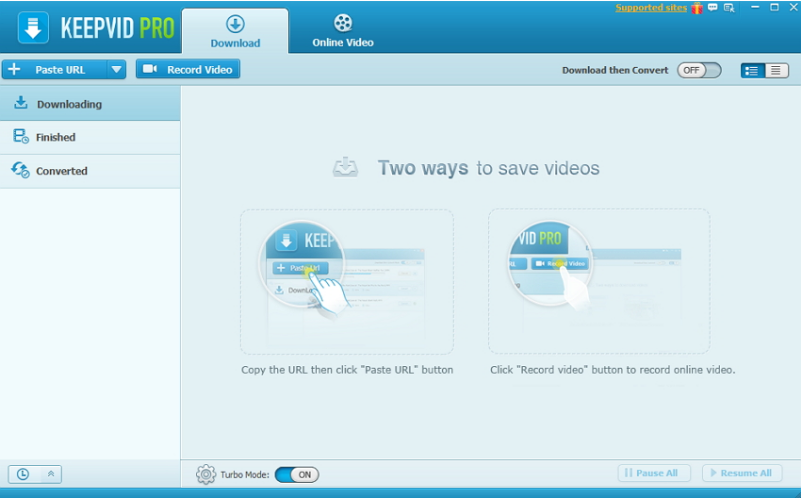This screenshot has height=499, width=801.
Task: Expand the Paste URL dropdown arrow
Action: point(116,70)
